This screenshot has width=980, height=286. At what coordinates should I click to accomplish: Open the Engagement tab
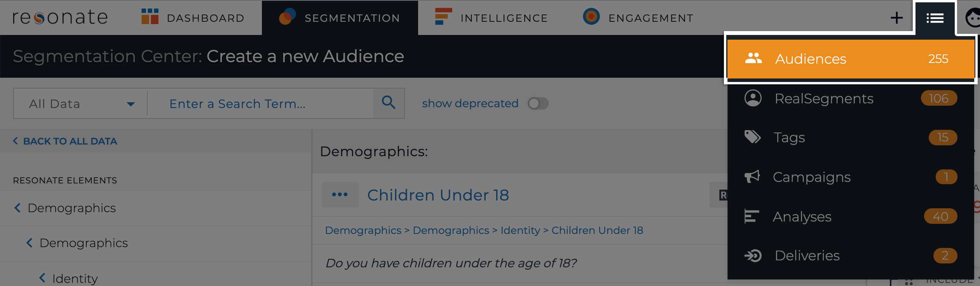[638, 18]
